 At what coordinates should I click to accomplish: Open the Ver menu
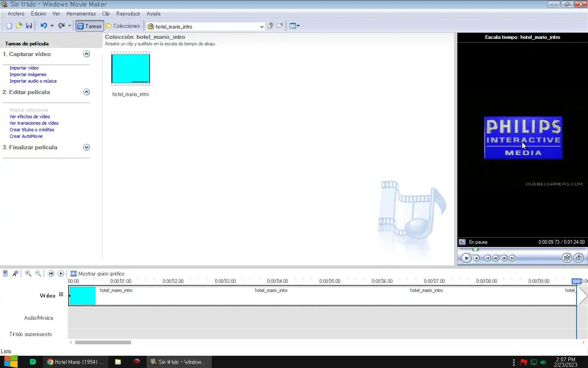56,13
